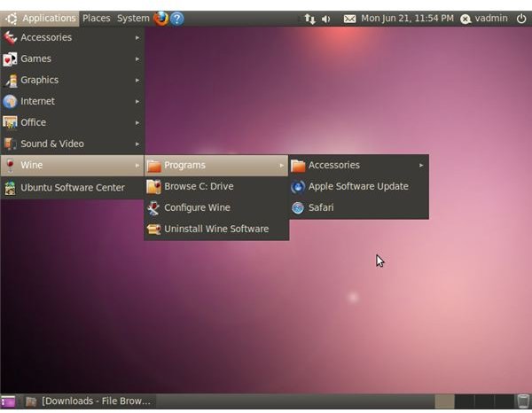
Task: Expand the Wine submenu arrow
Action: [137, 166]
